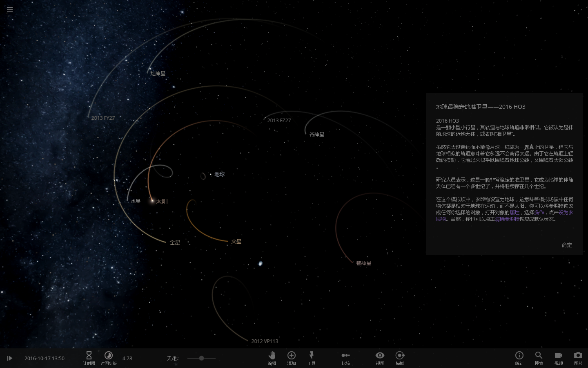Select the 智神星 label
Image resolution: width=588 pixels, height=368 pixels.
pyautogui.click(x=364, y=263)
